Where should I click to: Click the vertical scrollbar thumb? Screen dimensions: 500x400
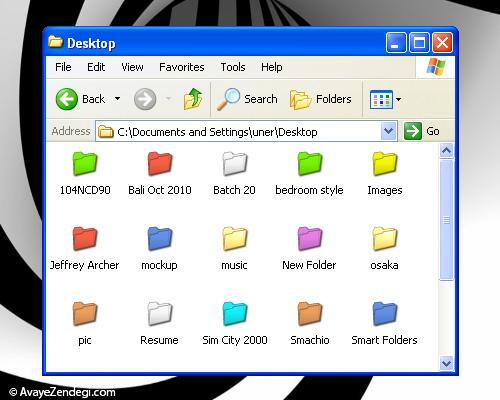(x=446, y=220)
